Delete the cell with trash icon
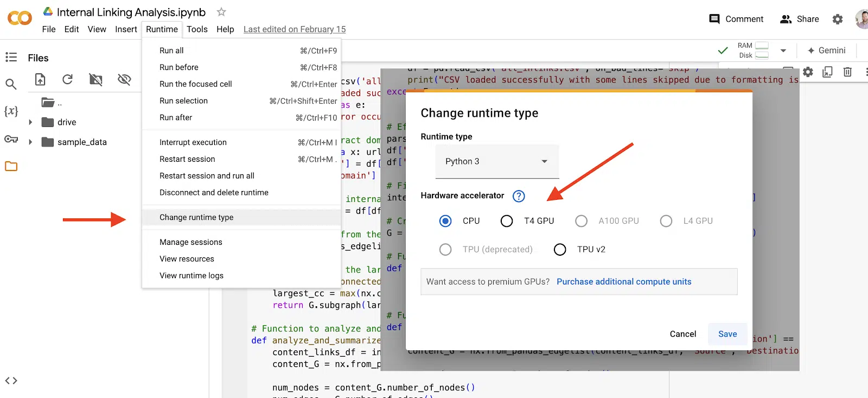This screenshot has height=398, width=868. pyautogui.click(x=847, y=72)
